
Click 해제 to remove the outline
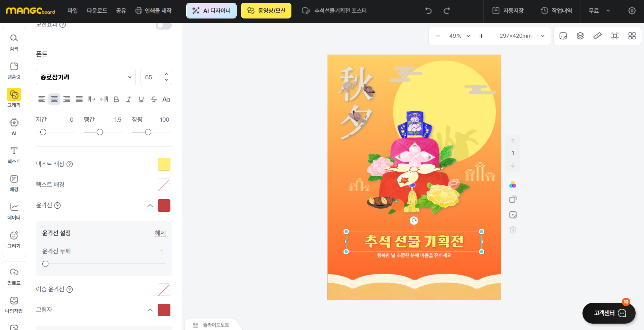pyautogui.click(x=160, y=233)
